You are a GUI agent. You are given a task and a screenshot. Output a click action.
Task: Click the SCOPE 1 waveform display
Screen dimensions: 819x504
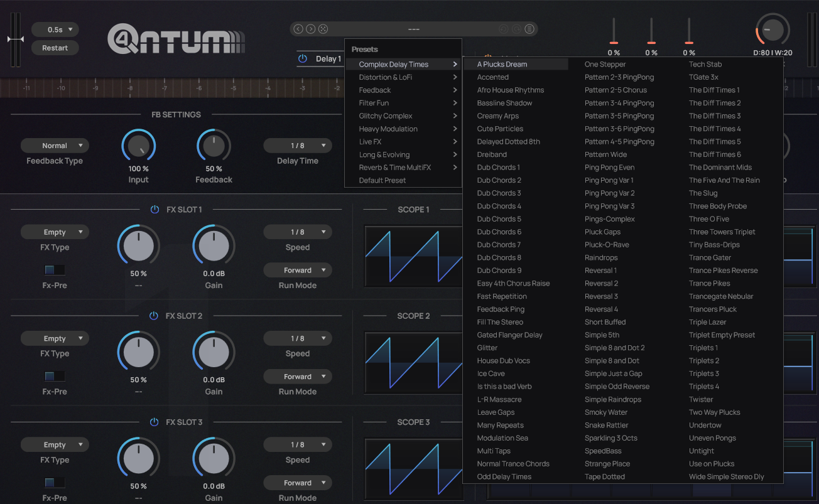[x=413, y=256]
